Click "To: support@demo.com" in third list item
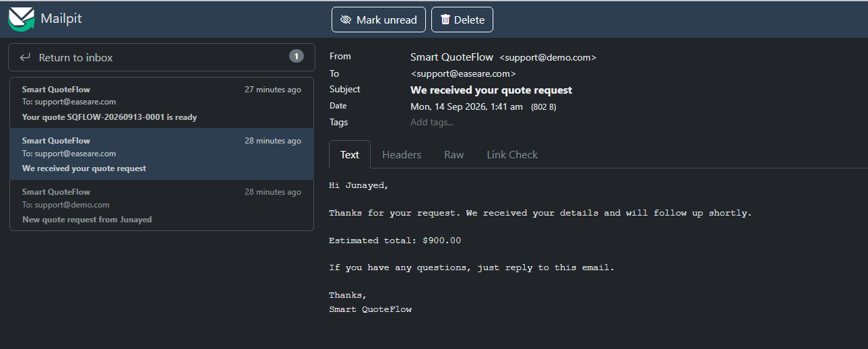The image size is (868, 349). pos(65,205)
